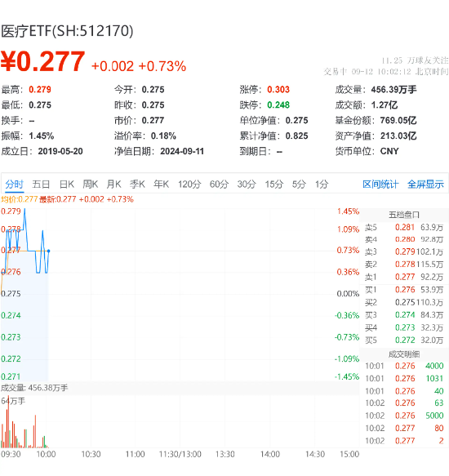
Task: Select the 买1 order row at 0.276
Action: [404, 290]
